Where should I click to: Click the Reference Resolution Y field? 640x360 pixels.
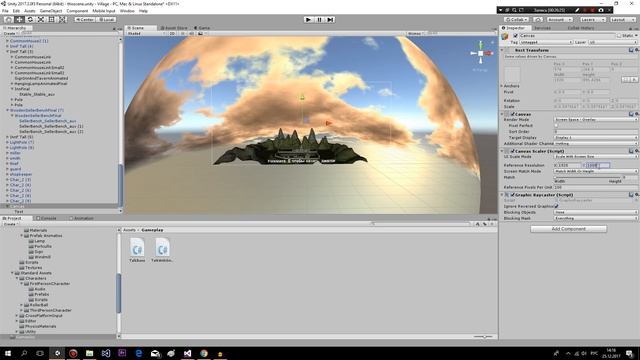click(x=598, y=165)
